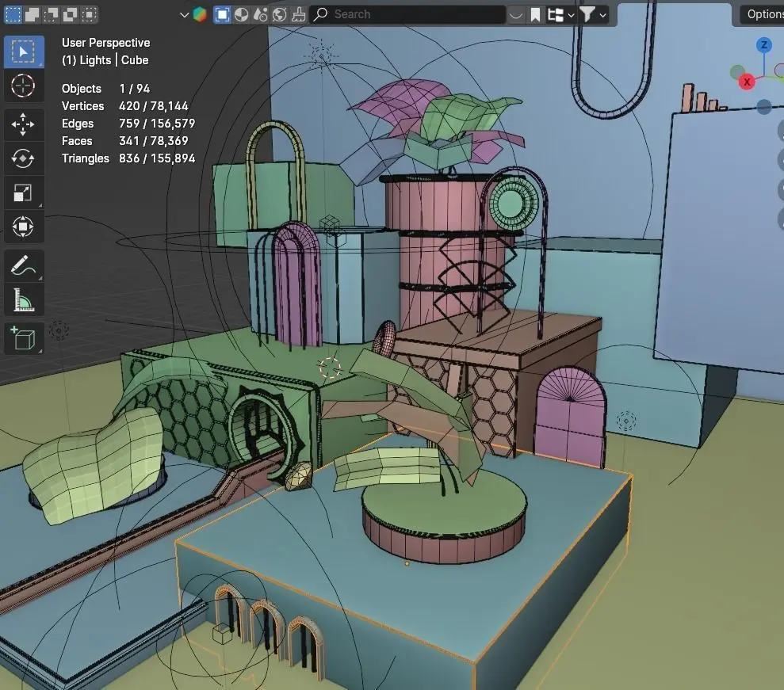Activate the Rotate tool
Screen dimensions: 784x690
click(23, 158)
